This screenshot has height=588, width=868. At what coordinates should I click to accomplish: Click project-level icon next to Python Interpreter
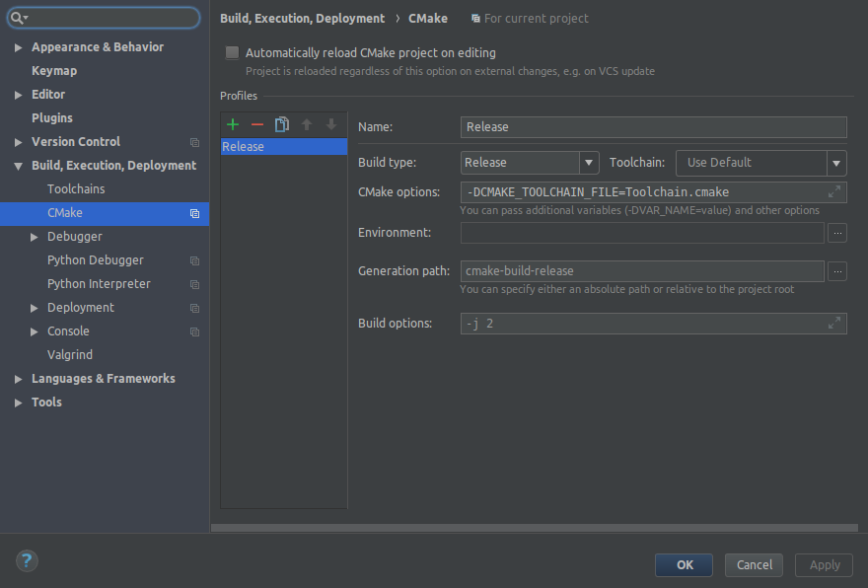click(x=195, y=284)
